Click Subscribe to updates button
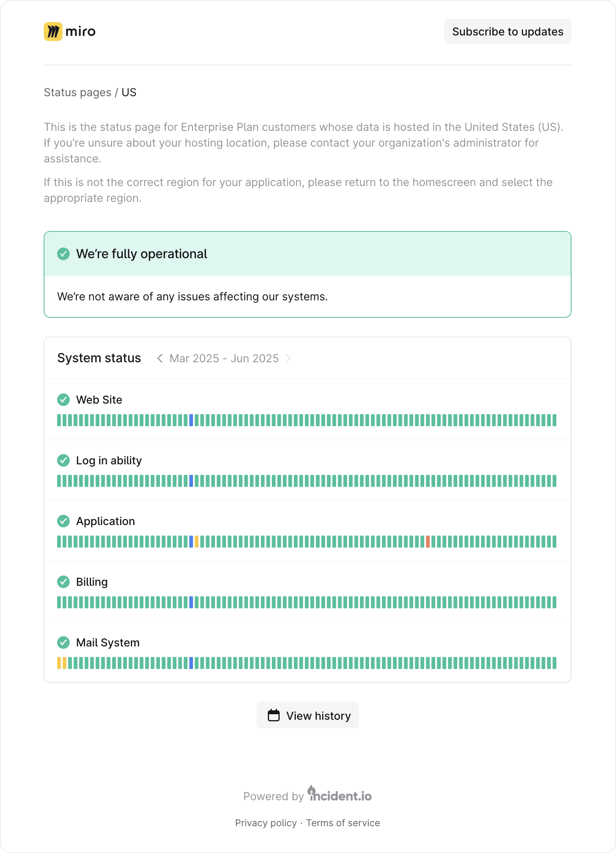The image size is (616, 853). [x=507, y=32]
